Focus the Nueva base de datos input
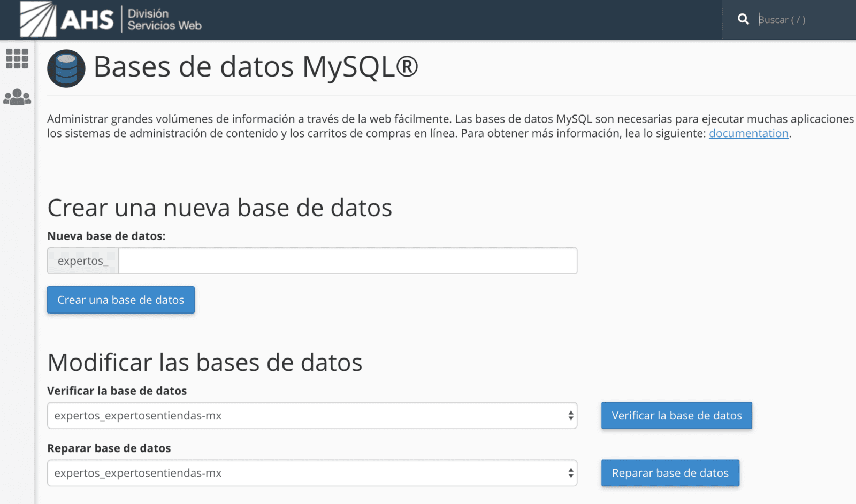 coord(348,261)
